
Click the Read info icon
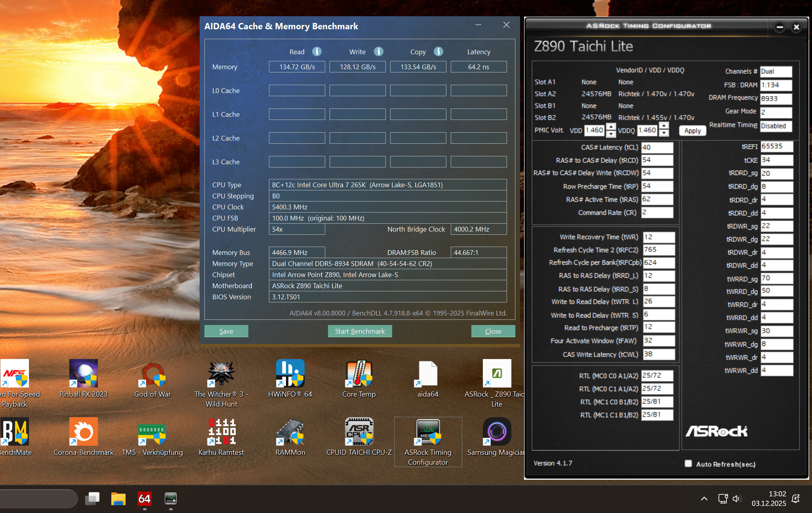click(317, 51)
